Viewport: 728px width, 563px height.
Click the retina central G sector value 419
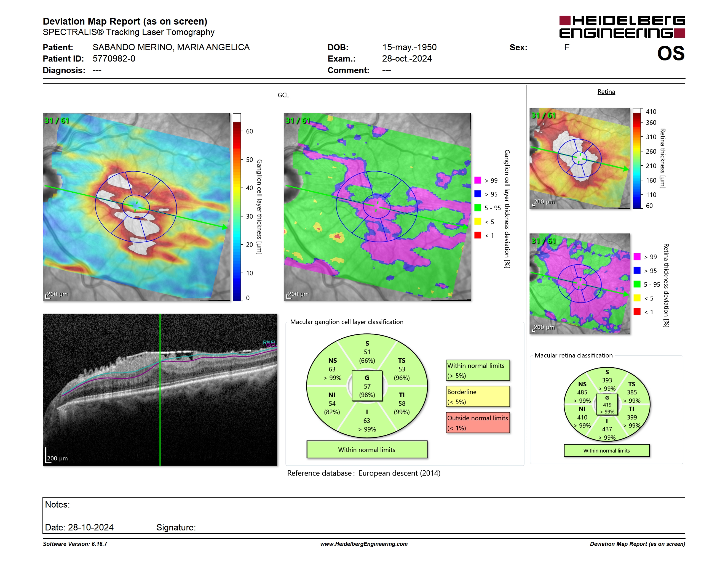(x=607, y=405)
